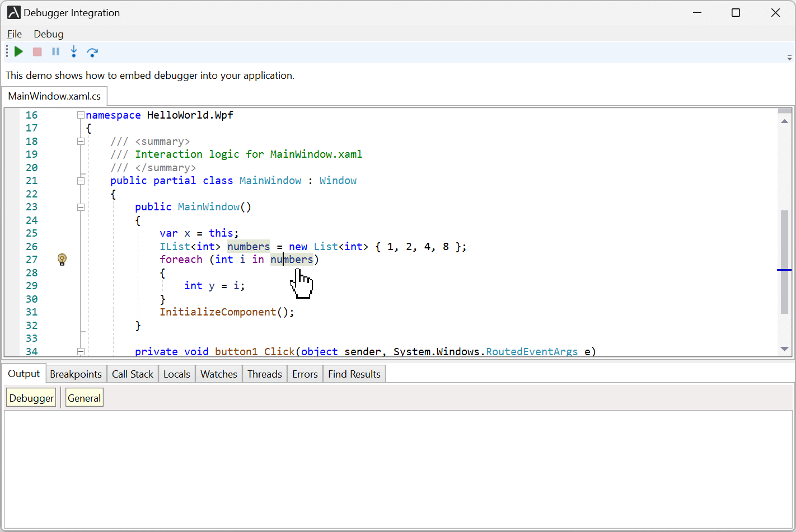The width and height of the screenshot is (796, 532).
Task: Click 'Window' base class name
Action: (338, 180)
